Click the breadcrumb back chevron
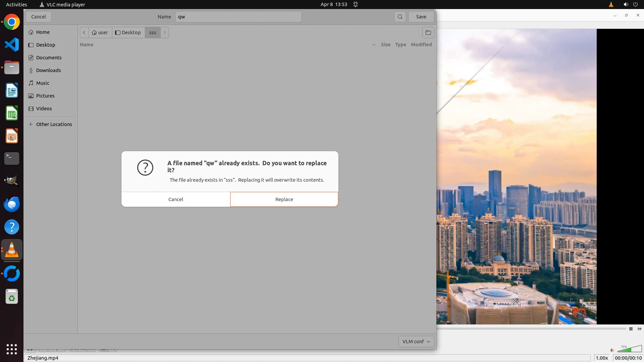Image resolution: width=644 pixels, height=362 pixels. [84, 33]
